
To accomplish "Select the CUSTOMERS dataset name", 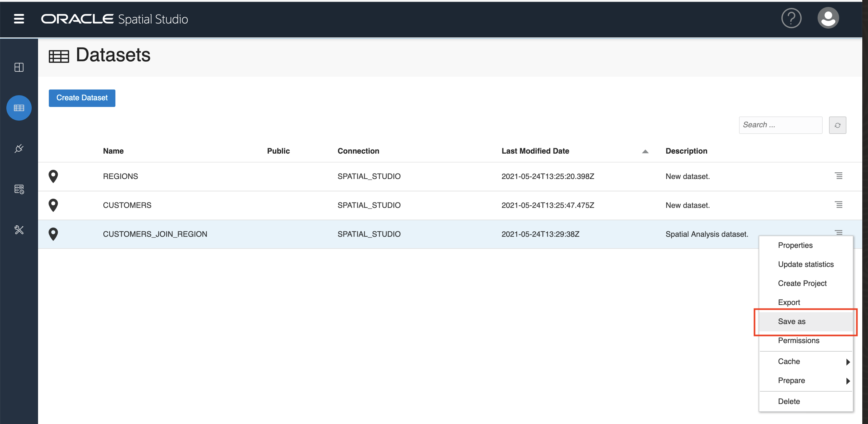I will [x=127, y=205].
